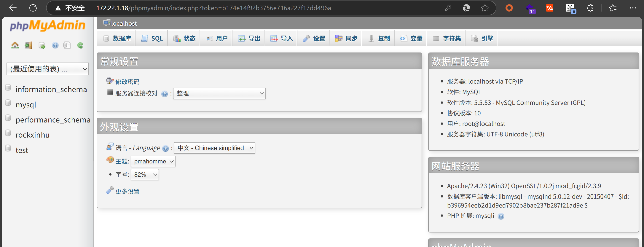Click database icon beside performance_schema
Viewport: 644px width, 247px height.
click(8, 118)
